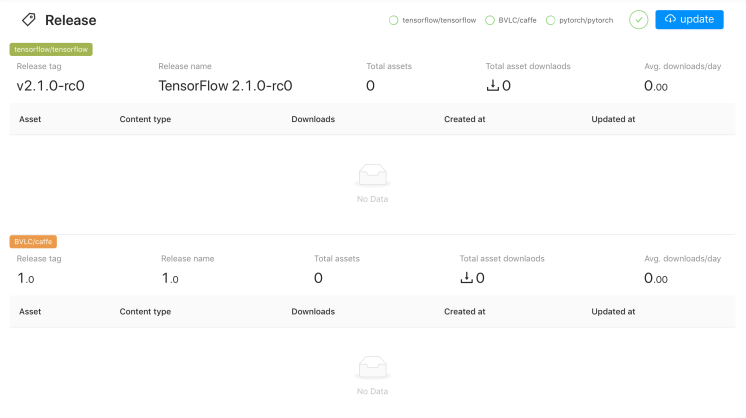
Task: Click the download icon in TensorFlow section
Action: (x=492, y=86)
